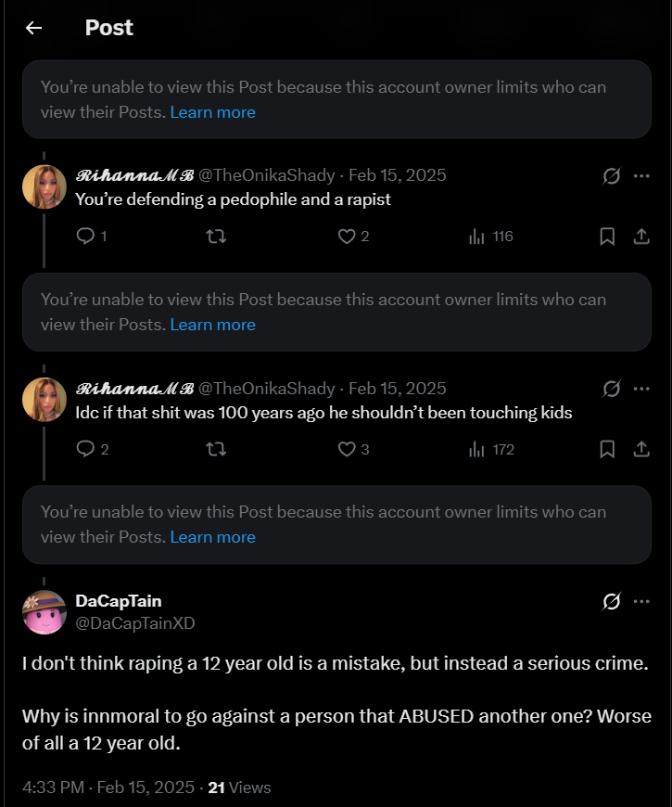This screenshot has height=807, width=672.
Task: View analytics showing 172 views
Action: pos(491,449)
